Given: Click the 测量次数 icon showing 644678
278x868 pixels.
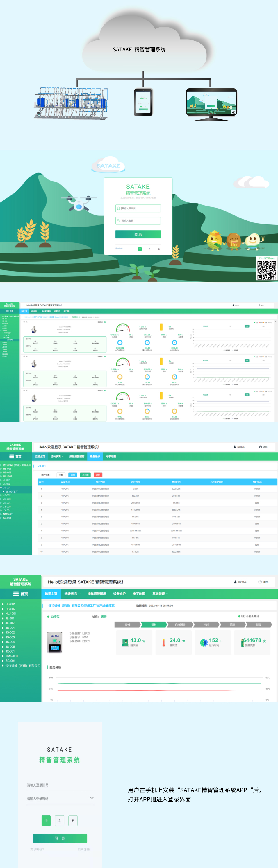Looking at the screenshot, I should point(242,643).
